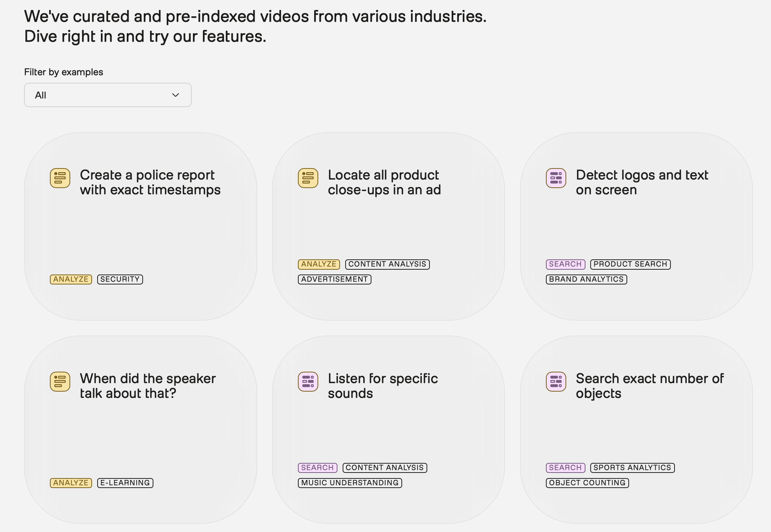Click the OBJECT COUNTING tag

click(587, 483)
